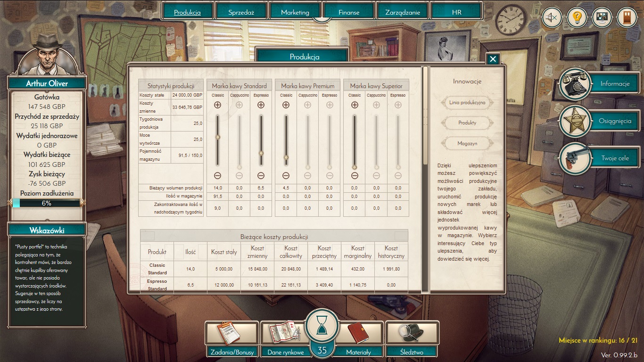The height and width of the screenshot is (362, 644).
Task: Open the picture display settings icon
Action: [602, 18]
